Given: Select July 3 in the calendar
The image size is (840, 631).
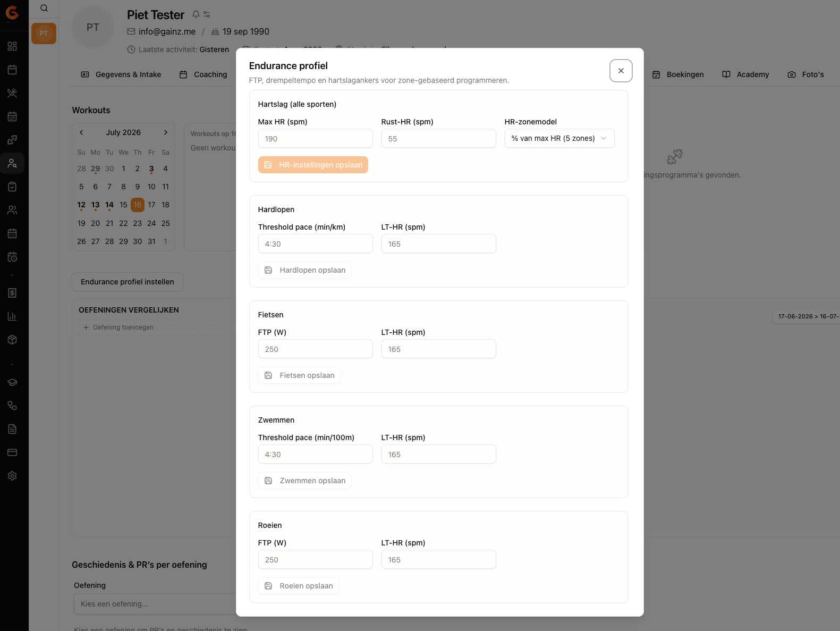Looking at the screenshot, I should pyautogui.click(x=151, y=169).
